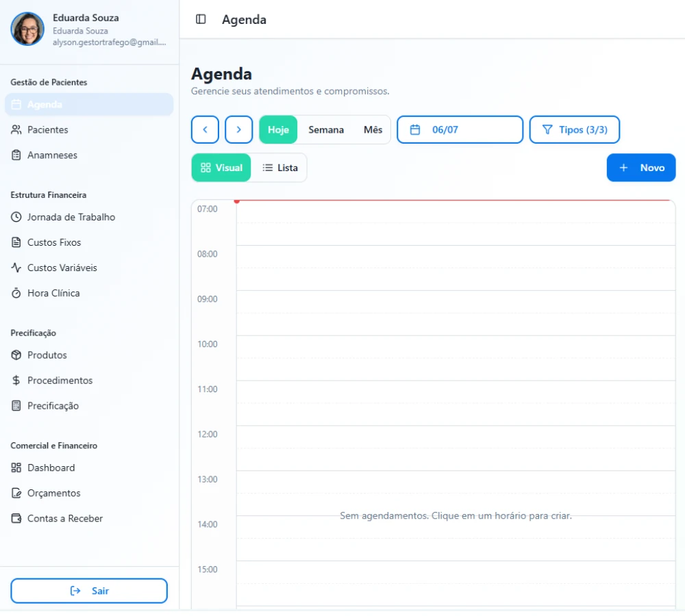The height and width of the screenshot is (616, 685).
Task: Open the Tipos (3/3) filter dropdown
Action: [575, 129]
